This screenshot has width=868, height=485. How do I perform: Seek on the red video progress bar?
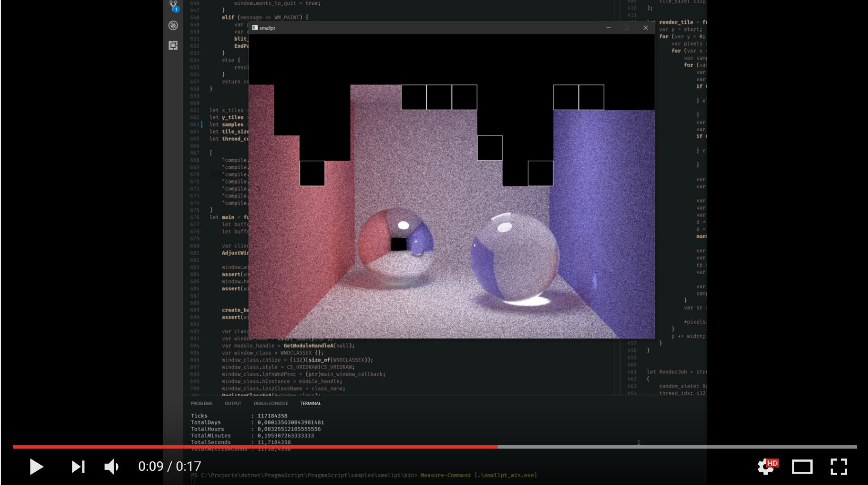point(255,447)
